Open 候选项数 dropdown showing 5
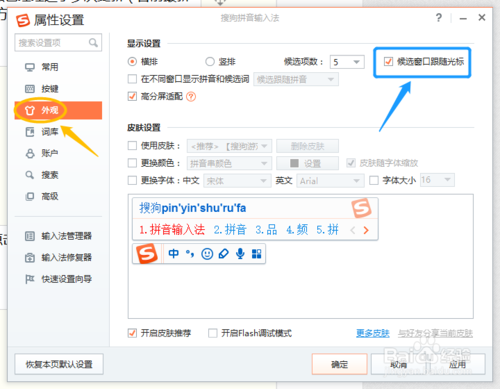 pyautogui.click(x=347, y=62)
